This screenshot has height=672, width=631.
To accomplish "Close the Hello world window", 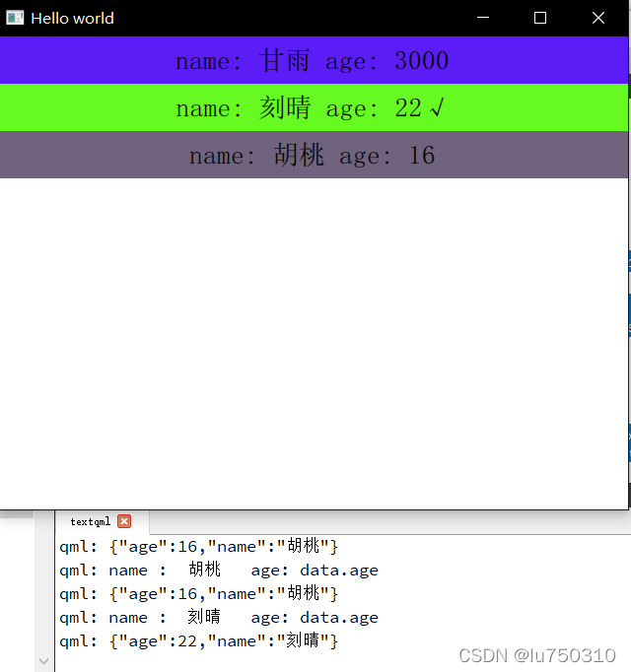I will (597, 18).
